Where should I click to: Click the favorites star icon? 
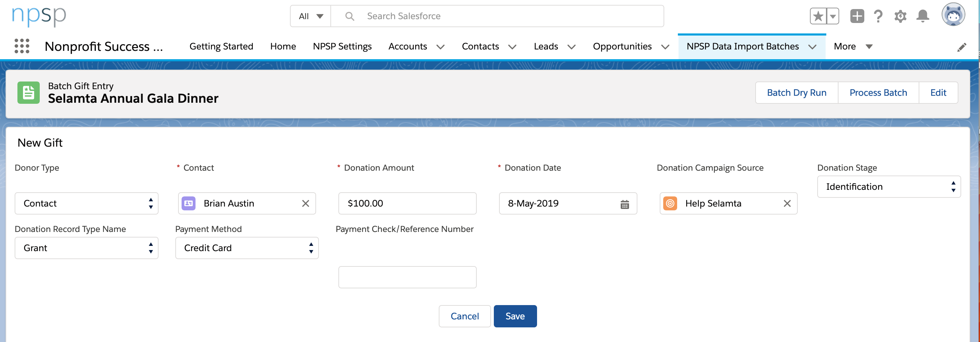point(818,16)
